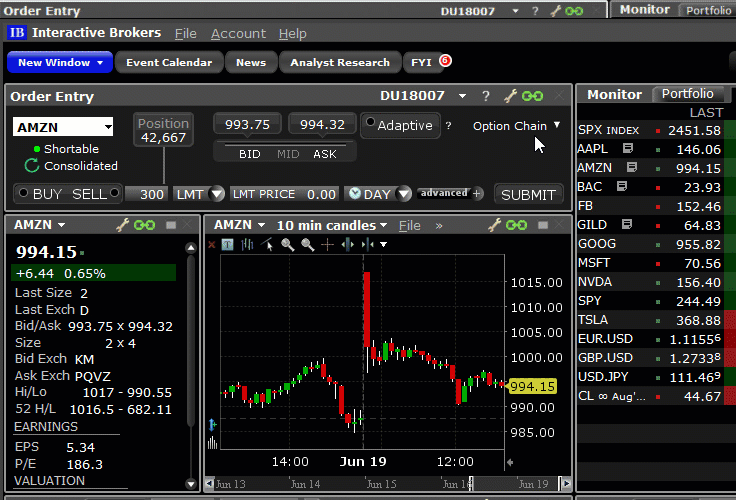Click the green chain link icon in Order Entry
This screenshot has height=500, width=736.
[532, 96]
